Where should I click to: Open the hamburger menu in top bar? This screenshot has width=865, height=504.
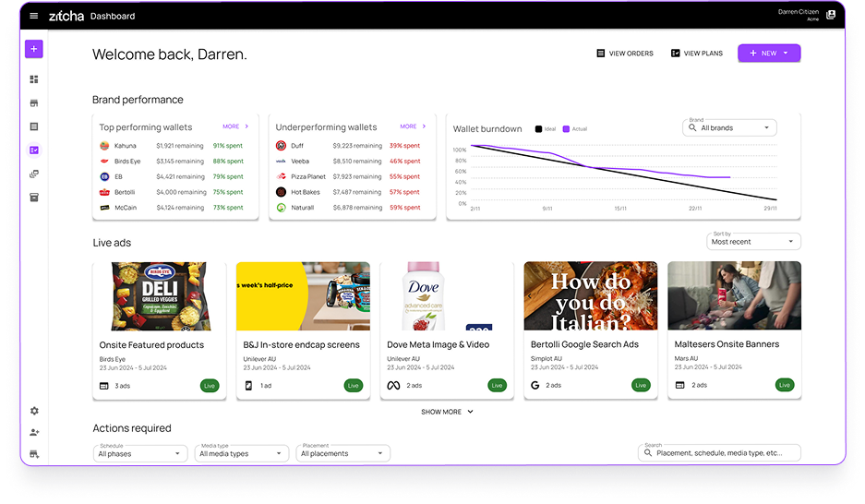pyautogui.click(x=33, y=16)
